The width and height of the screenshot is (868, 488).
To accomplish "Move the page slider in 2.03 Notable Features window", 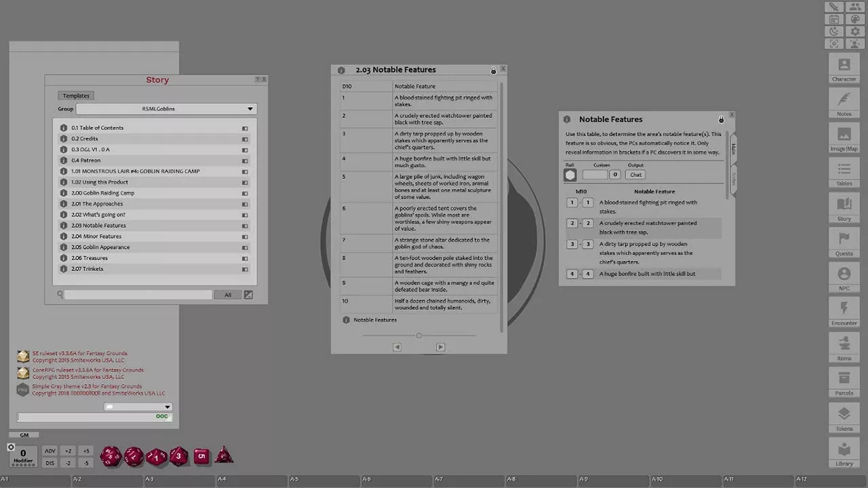I will coord(418,335).
